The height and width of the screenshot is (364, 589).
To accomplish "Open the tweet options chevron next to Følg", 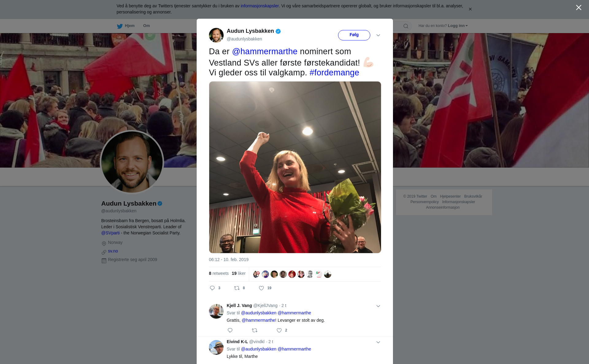I will pos(378,35).
